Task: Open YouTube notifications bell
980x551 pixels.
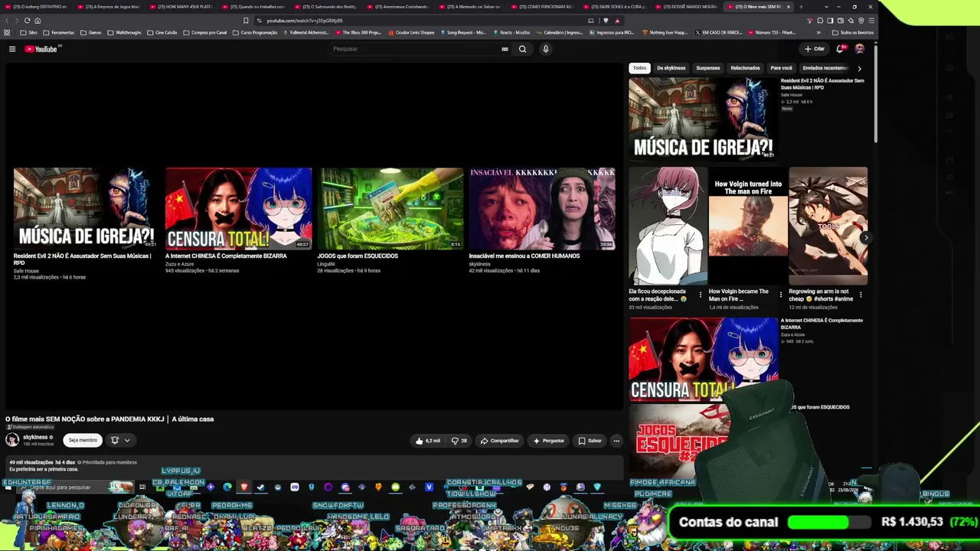Action: pos(840,49)
